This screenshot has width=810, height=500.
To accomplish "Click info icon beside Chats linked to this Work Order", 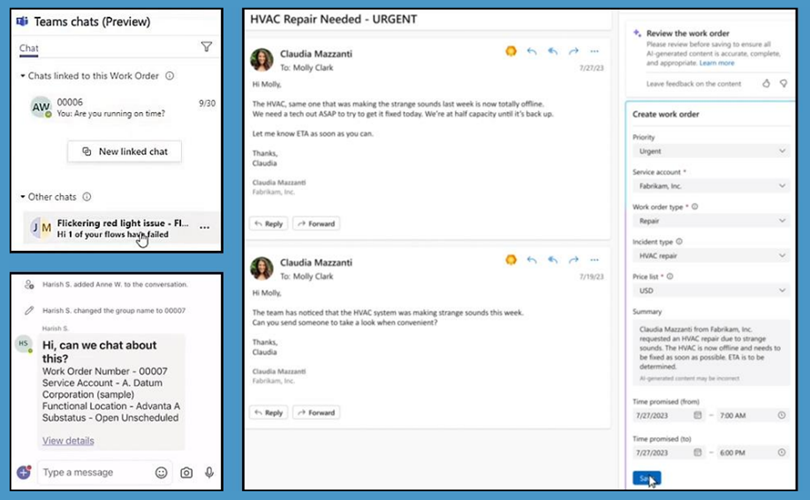I will pos(169,76).
